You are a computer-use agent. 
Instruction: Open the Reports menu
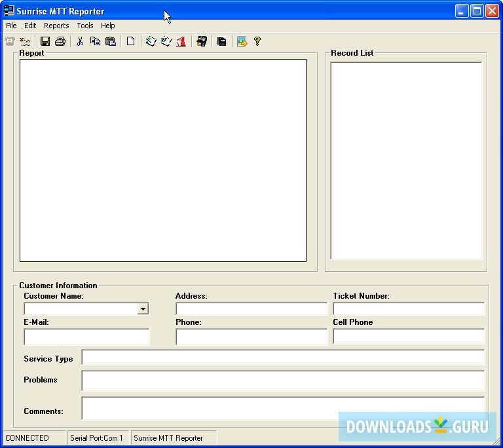(x=56, y=26)
